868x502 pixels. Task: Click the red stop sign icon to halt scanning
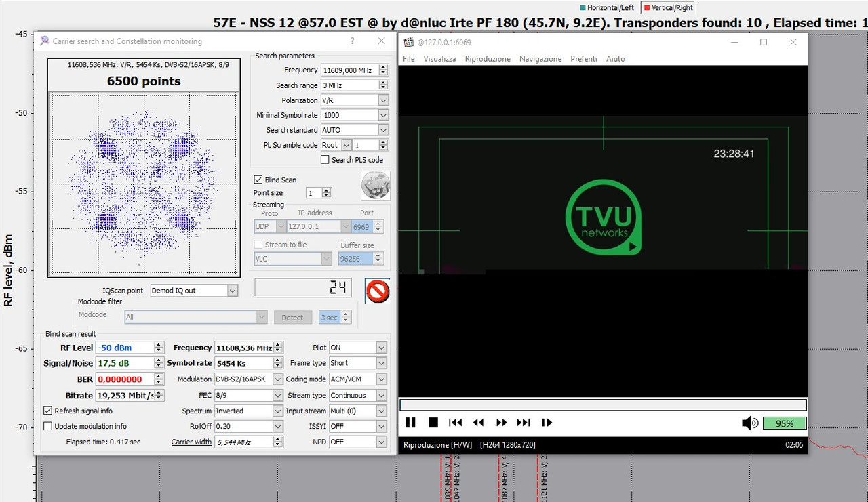click(377, 291)
